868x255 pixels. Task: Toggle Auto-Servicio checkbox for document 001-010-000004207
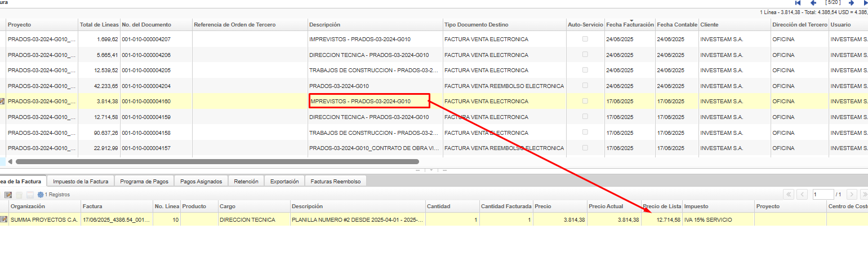pos(585,39)
